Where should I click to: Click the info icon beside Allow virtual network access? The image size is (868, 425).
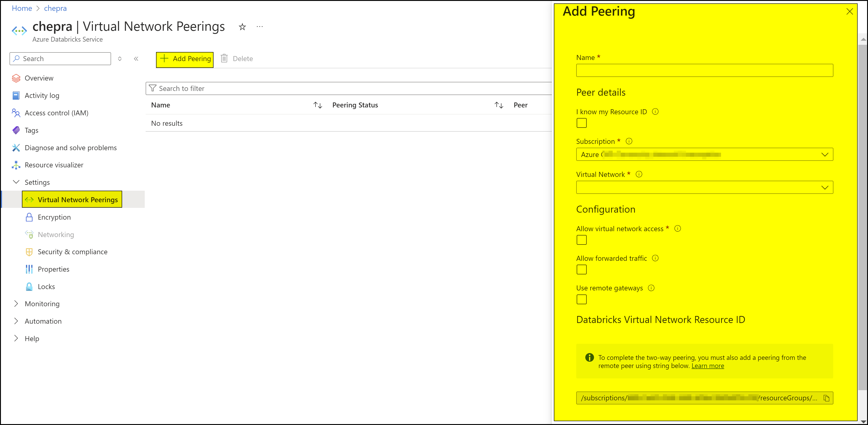tap(678, 228)
